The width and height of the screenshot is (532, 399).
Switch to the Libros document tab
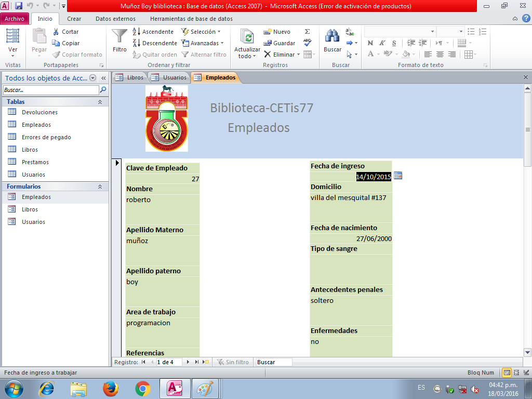[x=130, y=77]
